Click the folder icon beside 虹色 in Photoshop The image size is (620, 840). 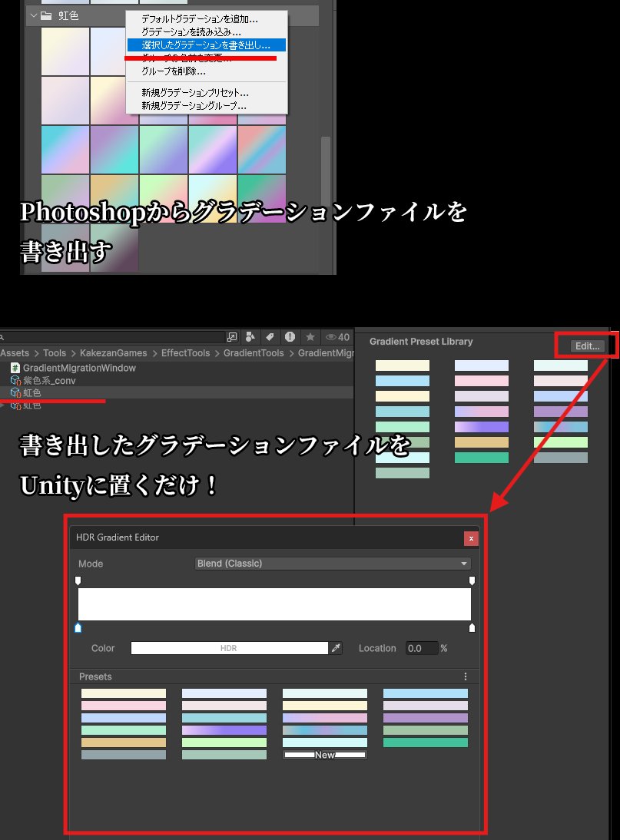coord(47,15)
